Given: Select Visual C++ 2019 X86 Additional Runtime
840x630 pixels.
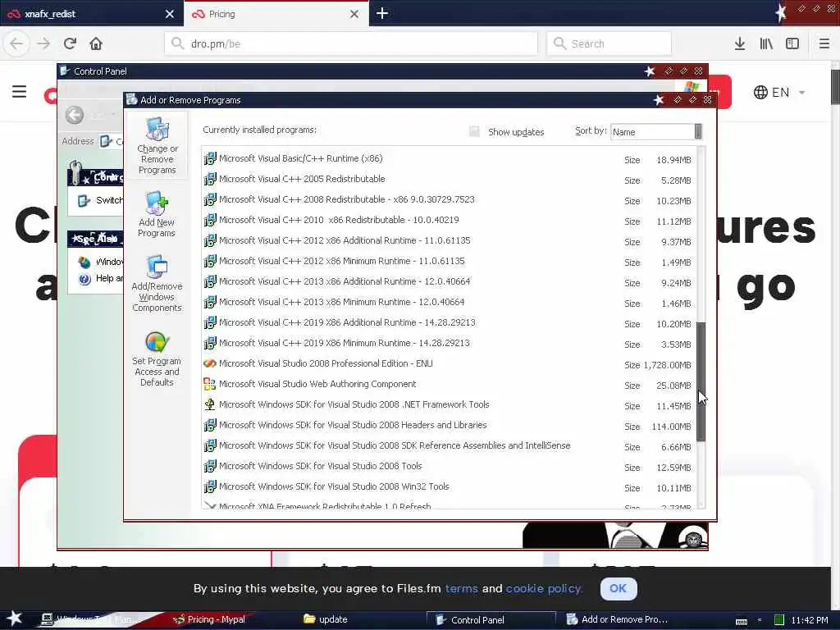Looking at the screenshot, I should click(447, 323).
